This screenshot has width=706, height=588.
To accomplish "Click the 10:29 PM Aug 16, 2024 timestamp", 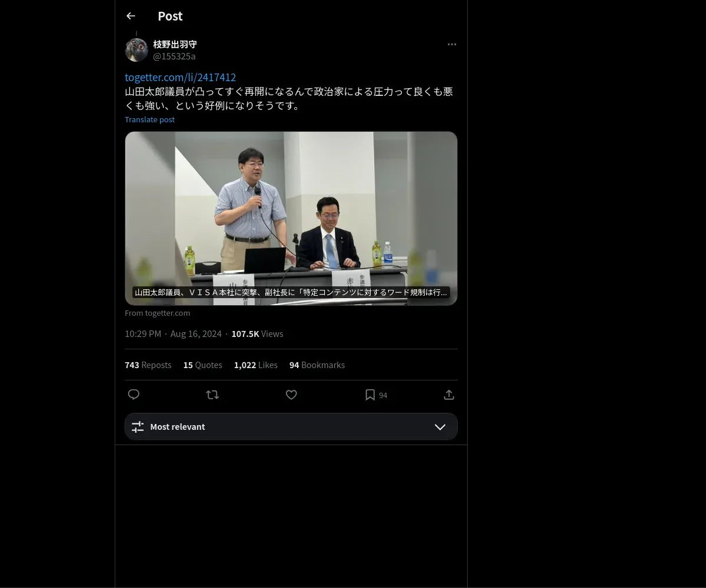I will [173, 333].
